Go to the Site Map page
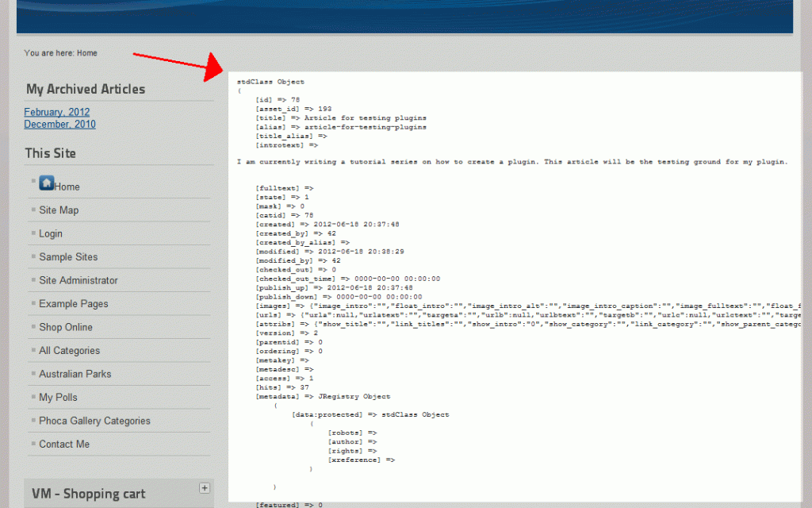This screenshot has height=508, width=812. pos(59,210)
